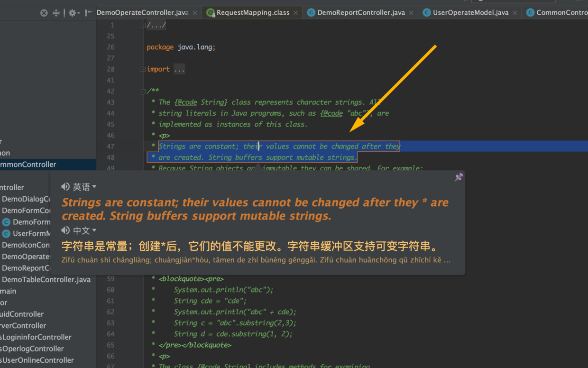Select the highlighted CommonController tree item

pyautogui.click(x=28, y=164)
